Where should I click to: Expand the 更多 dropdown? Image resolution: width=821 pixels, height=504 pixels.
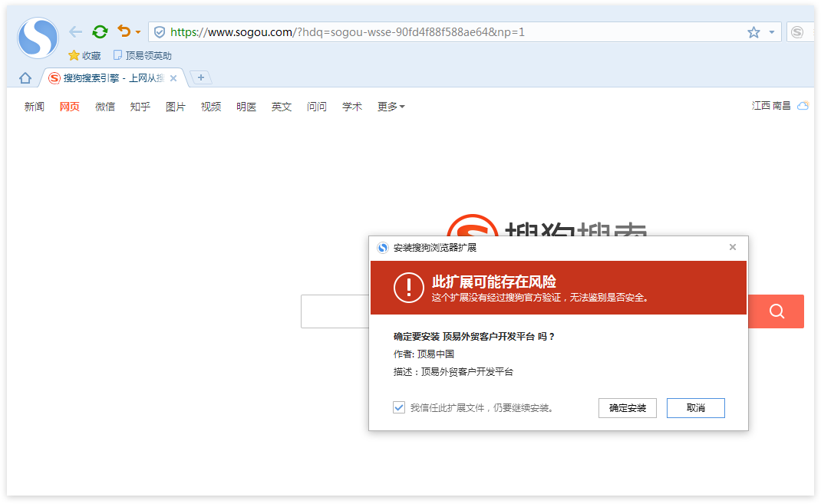tap(391, 107)
